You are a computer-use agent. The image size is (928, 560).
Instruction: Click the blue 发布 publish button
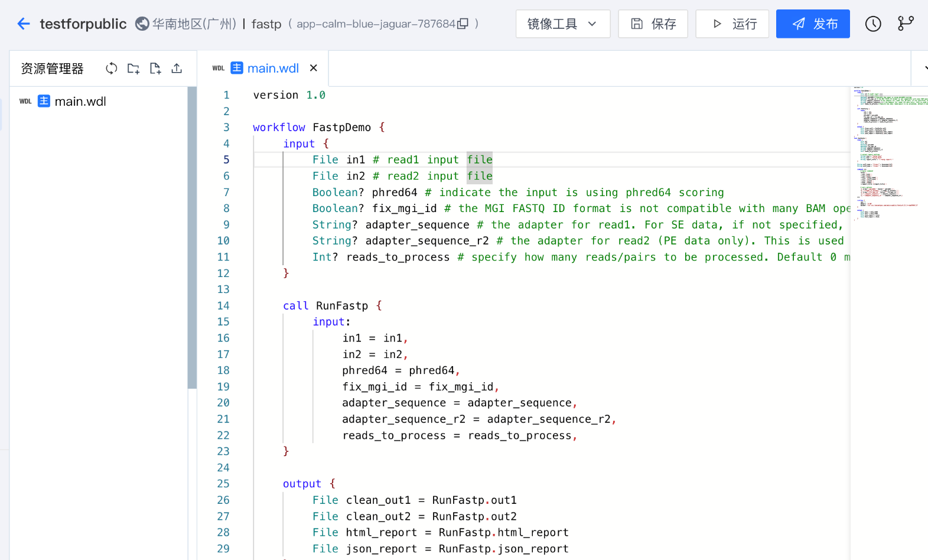812,24
